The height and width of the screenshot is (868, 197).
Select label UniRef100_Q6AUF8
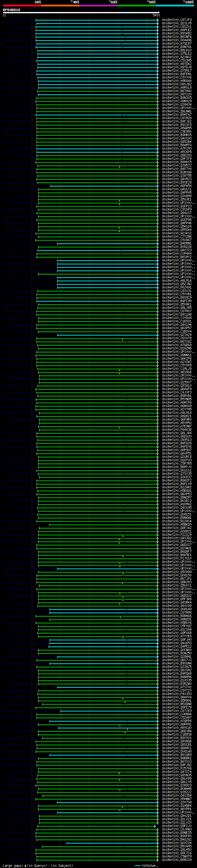(x=177, y=389)
